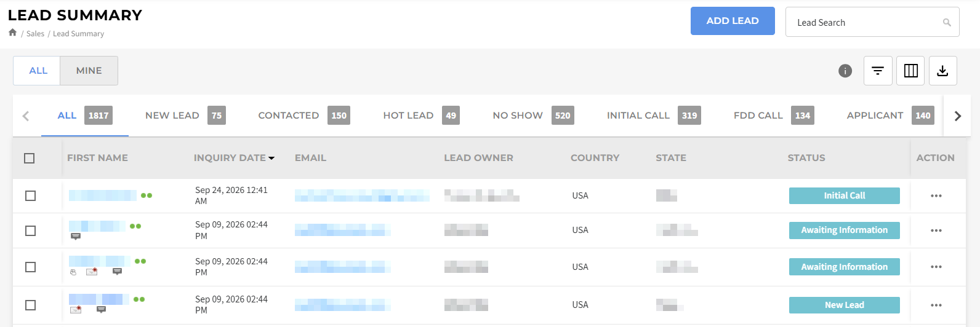Go to Sales in the breadcrumb
This screenshot has width=980, height=327.
click(x=35, y=34)
